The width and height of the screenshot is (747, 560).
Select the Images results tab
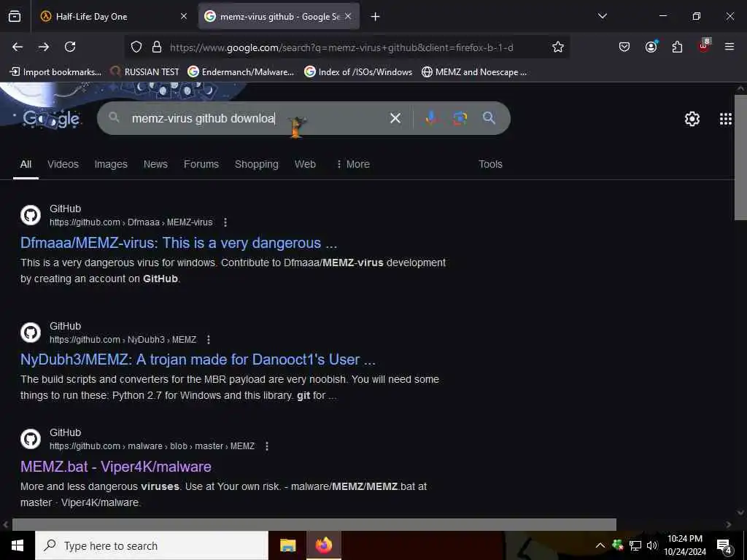tap(111, 164)
